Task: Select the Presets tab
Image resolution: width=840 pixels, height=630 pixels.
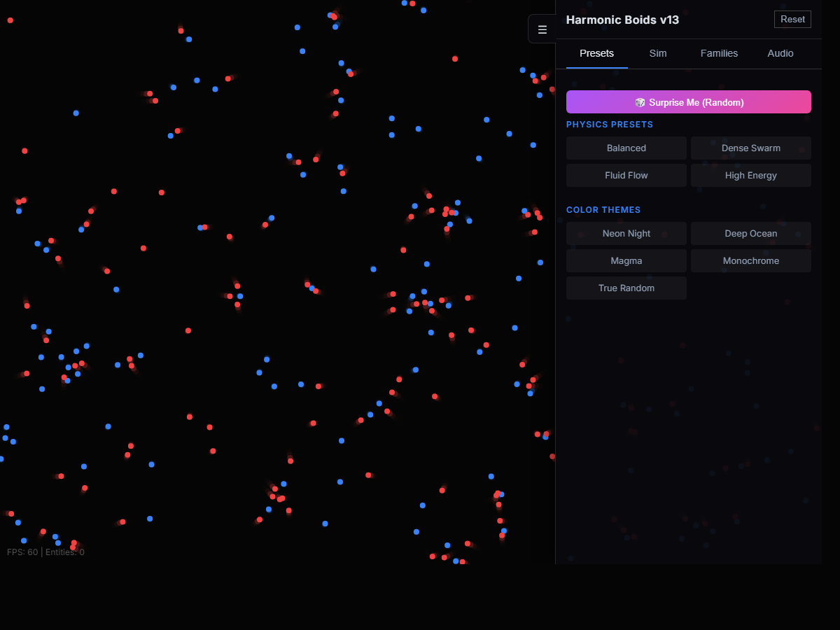Action: [x=596, y=53]
